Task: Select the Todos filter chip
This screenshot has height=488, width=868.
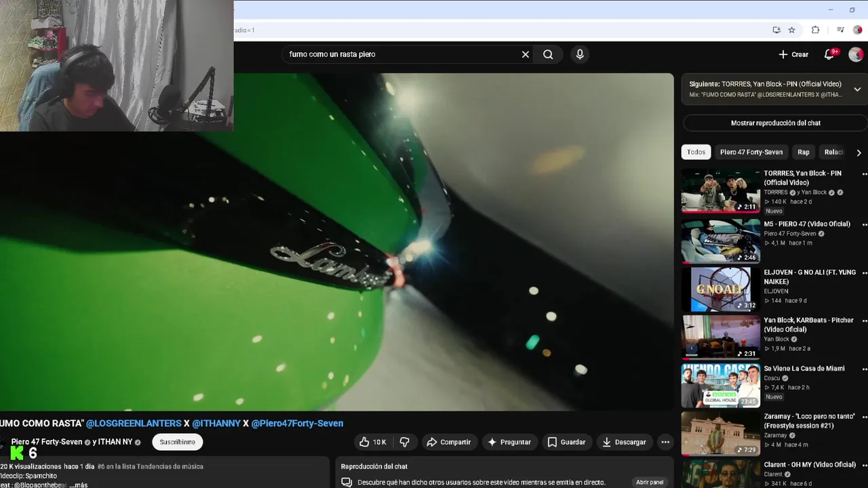Action: pos(696,152)
